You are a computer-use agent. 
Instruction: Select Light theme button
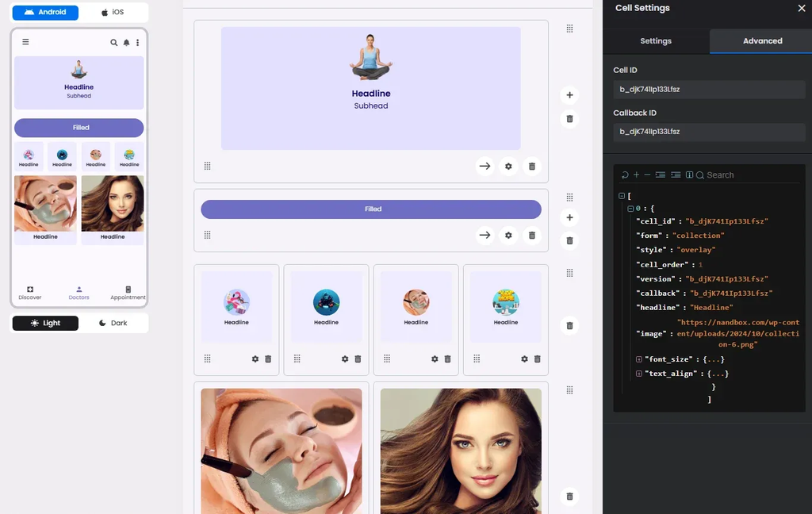[45, 323]
